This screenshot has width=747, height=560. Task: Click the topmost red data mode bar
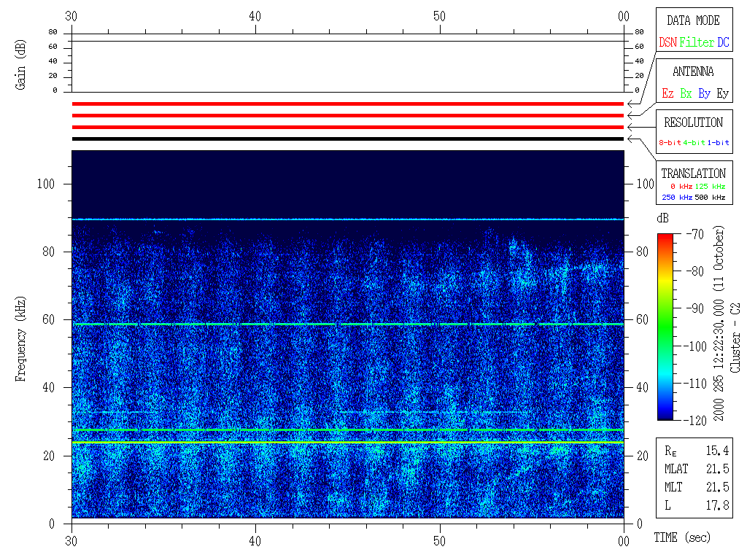[347, 104]
